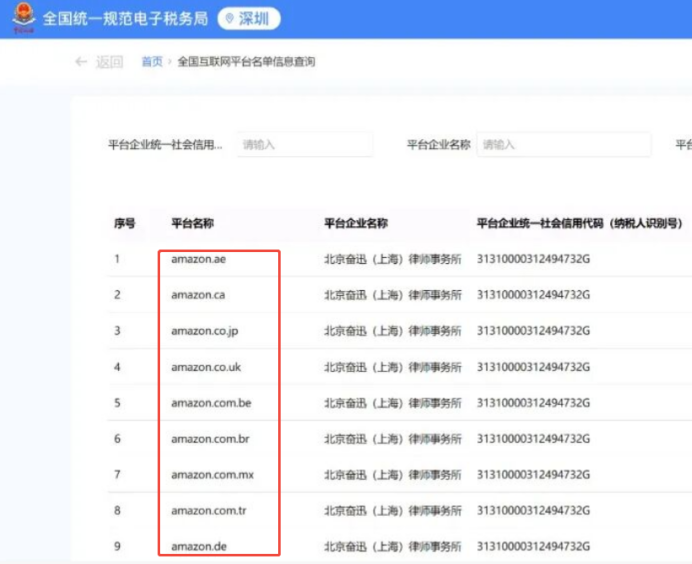Click the back arrow icon
The height and width of the screenshot is (564, 692).
coord(81,61)
